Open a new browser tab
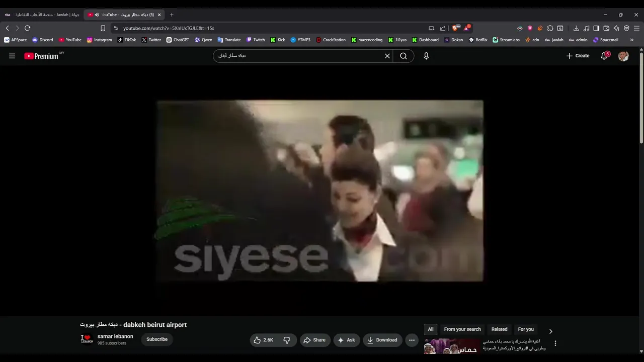644x362 pixels. 172,15
